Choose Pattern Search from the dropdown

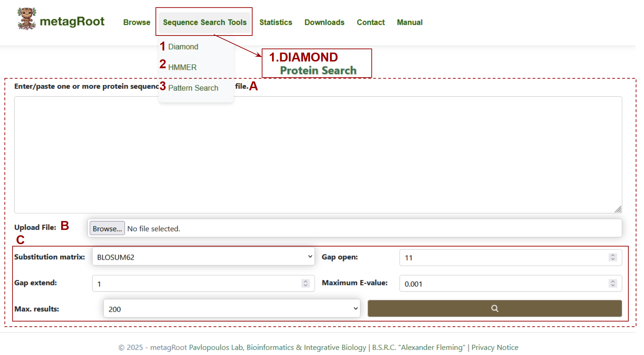193,88
